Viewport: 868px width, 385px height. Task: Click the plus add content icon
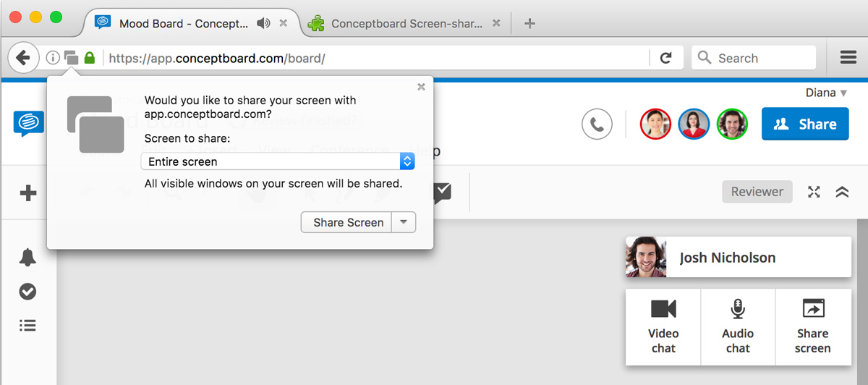28,192
